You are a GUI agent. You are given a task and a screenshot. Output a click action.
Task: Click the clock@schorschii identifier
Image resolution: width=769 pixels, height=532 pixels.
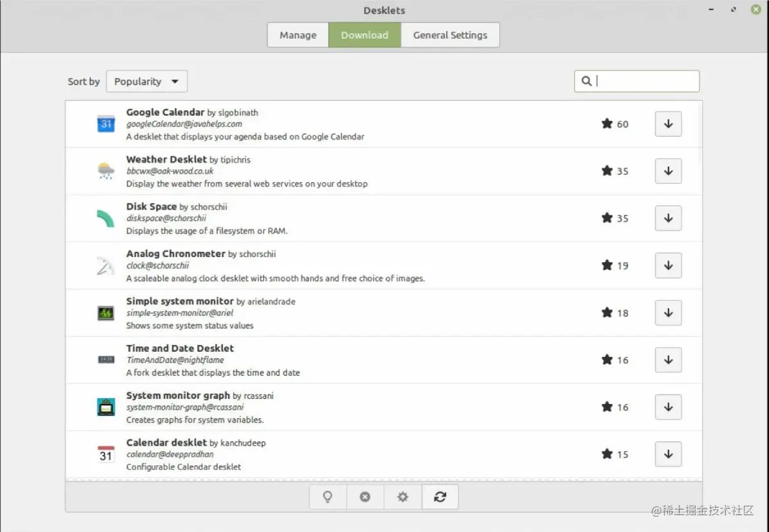(158, 265)
